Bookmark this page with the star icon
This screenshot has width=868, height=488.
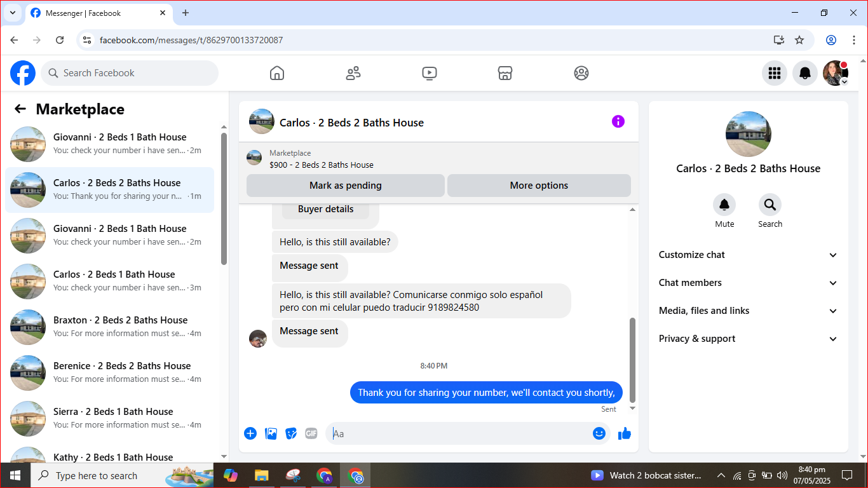pyautogui.click(x=799, y=40)
